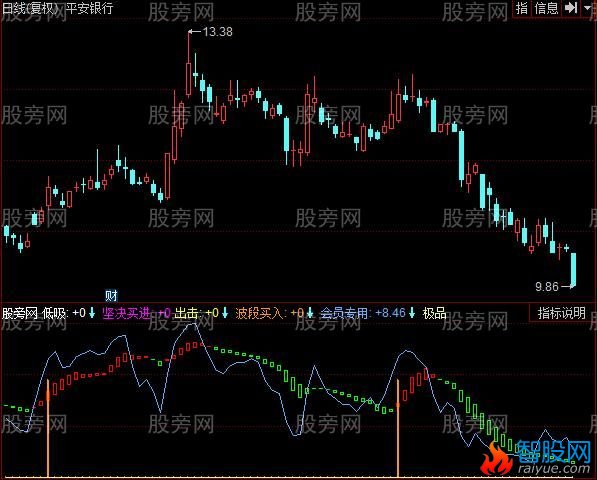Viewport: 597px width, 480px height.
Task: Click the down arrow next to 低吸
Action: (x=92, y=313)
